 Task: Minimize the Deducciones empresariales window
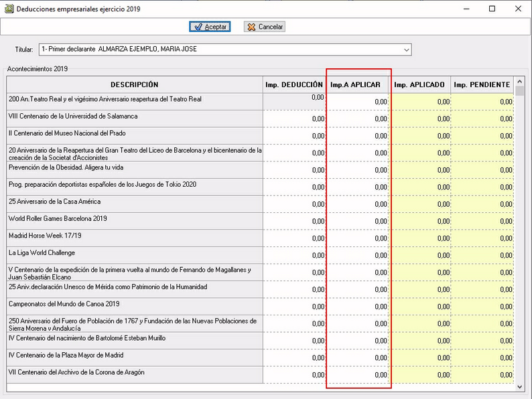coord(466,9)
